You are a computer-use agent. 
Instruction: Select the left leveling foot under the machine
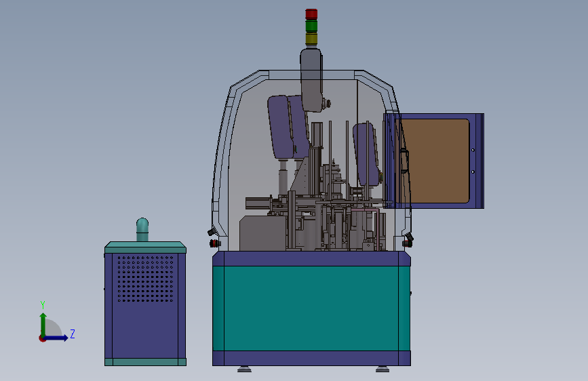click(x=245, y=369)
